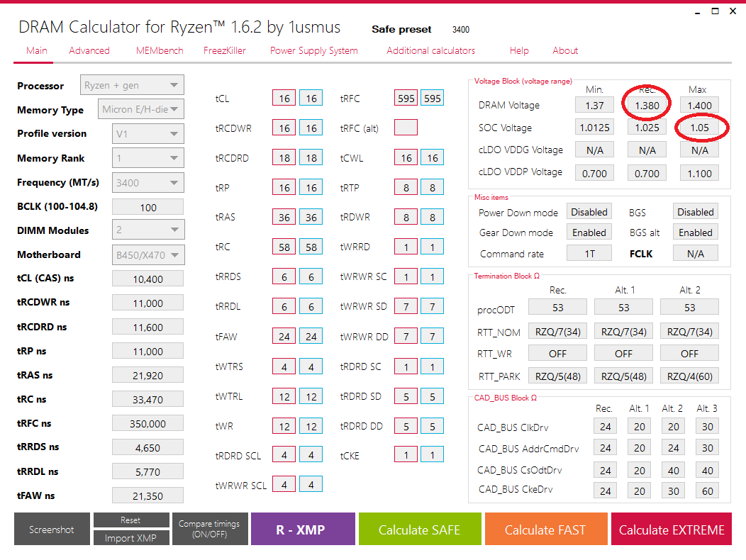Minimize the DRAM Calculator window
The height and width of the screenshot is (560, 746).
point(698,11)
